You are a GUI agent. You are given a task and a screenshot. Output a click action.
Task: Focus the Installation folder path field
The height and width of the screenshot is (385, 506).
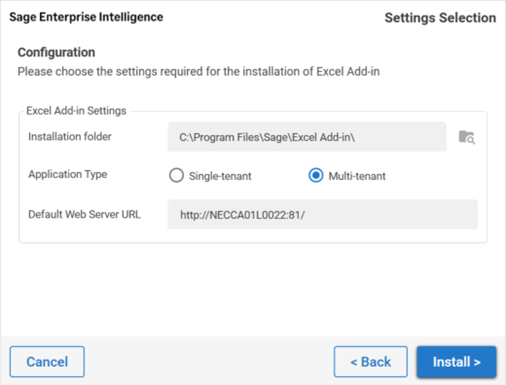point(307,137)
